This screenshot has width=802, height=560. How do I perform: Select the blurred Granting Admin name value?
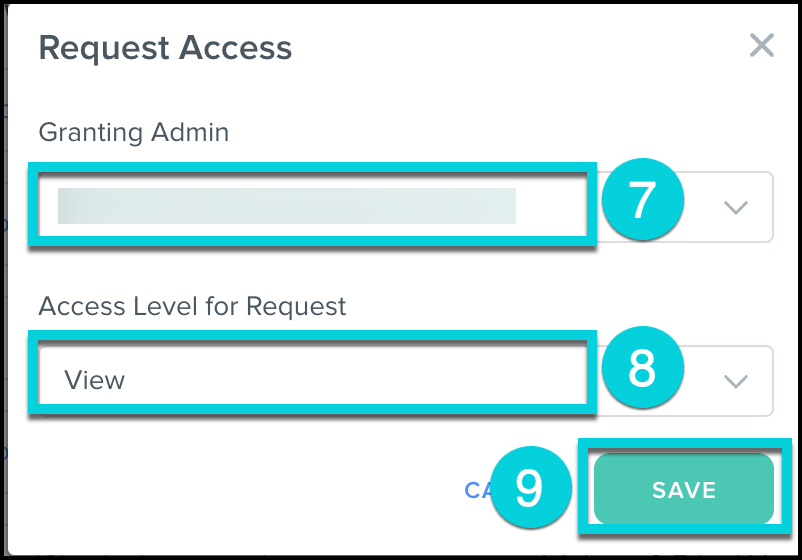pyautogui.click(x=286, y=205)
